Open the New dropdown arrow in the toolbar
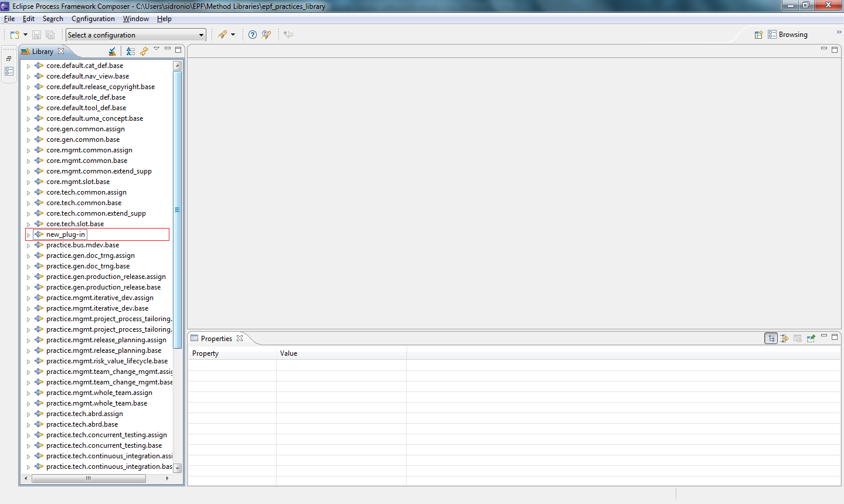The height and width of the screenshot is (504, 844). click(x=25, y=35)
